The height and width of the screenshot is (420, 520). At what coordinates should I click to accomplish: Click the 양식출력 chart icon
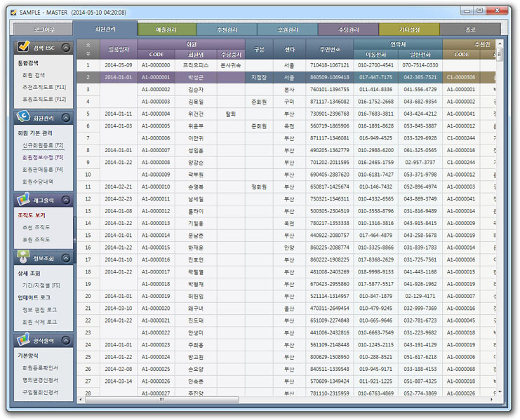(23, 339)
